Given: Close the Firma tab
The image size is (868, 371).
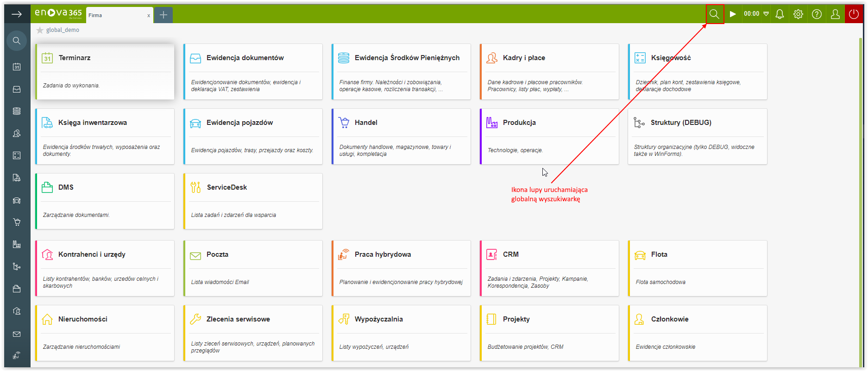Looking at the screenshot, I should pyautogui.click(x=149, y=16).
